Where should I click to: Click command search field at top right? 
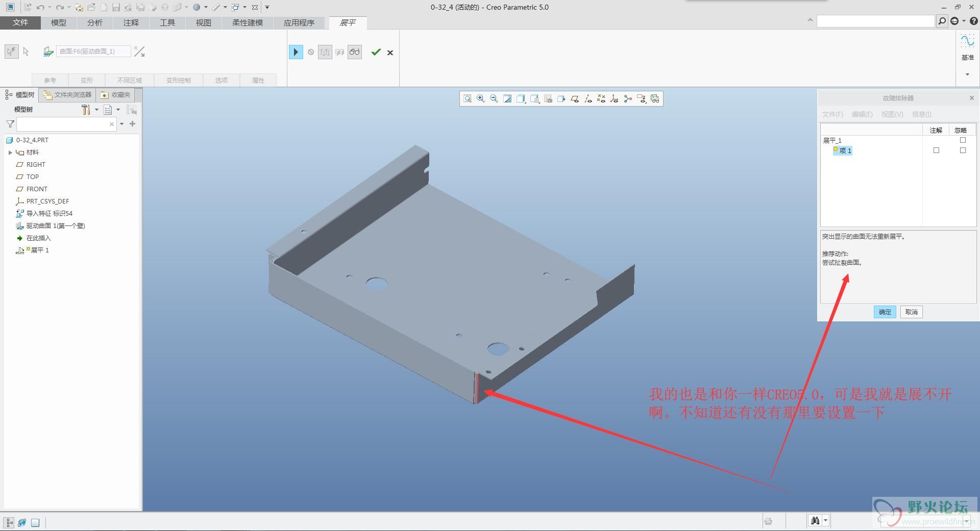click(875, 21)
